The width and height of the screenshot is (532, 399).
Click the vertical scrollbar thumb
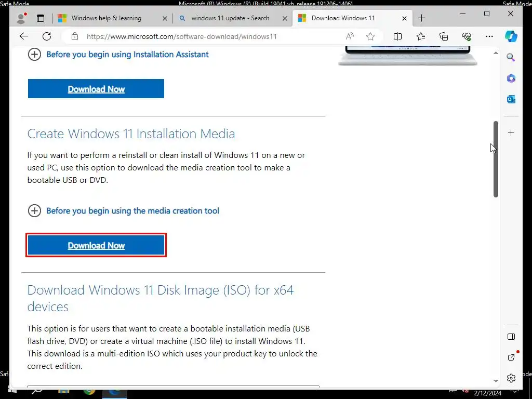496,159
